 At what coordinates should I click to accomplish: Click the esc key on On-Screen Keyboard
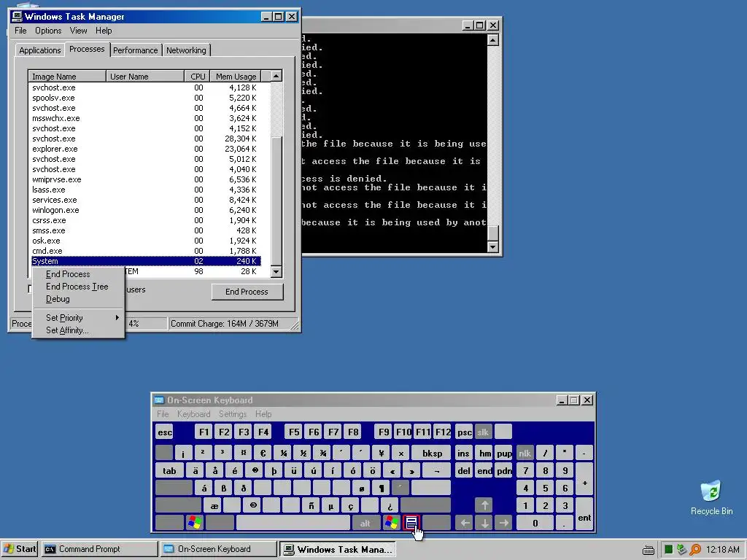[164, 432]
